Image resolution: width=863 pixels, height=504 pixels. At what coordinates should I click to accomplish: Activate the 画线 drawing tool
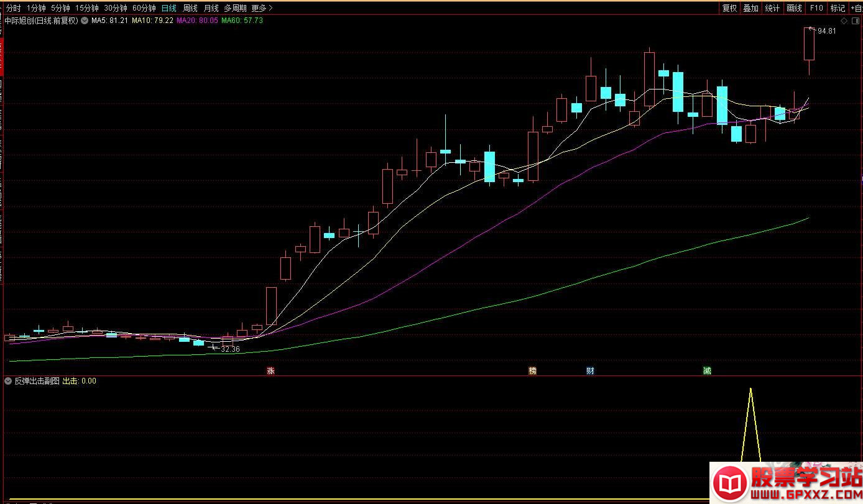[794, 8]
